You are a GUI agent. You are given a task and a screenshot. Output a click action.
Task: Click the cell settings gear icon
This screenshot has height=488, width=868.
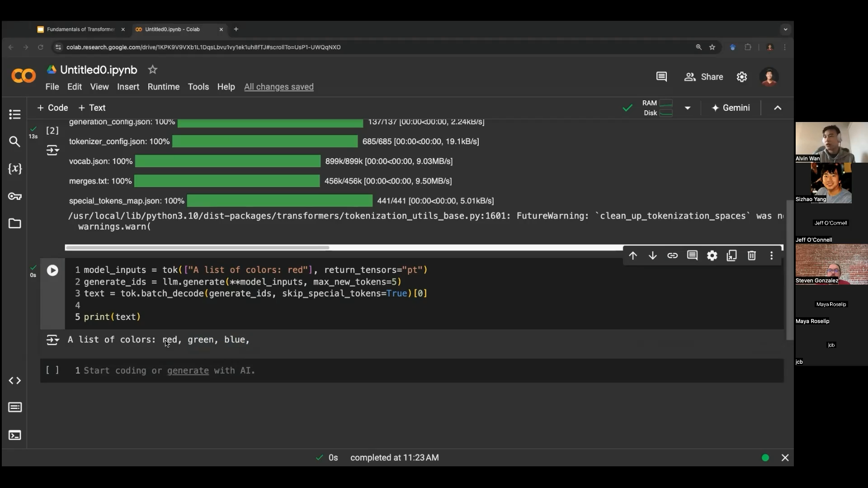click(x=712, y=256)
